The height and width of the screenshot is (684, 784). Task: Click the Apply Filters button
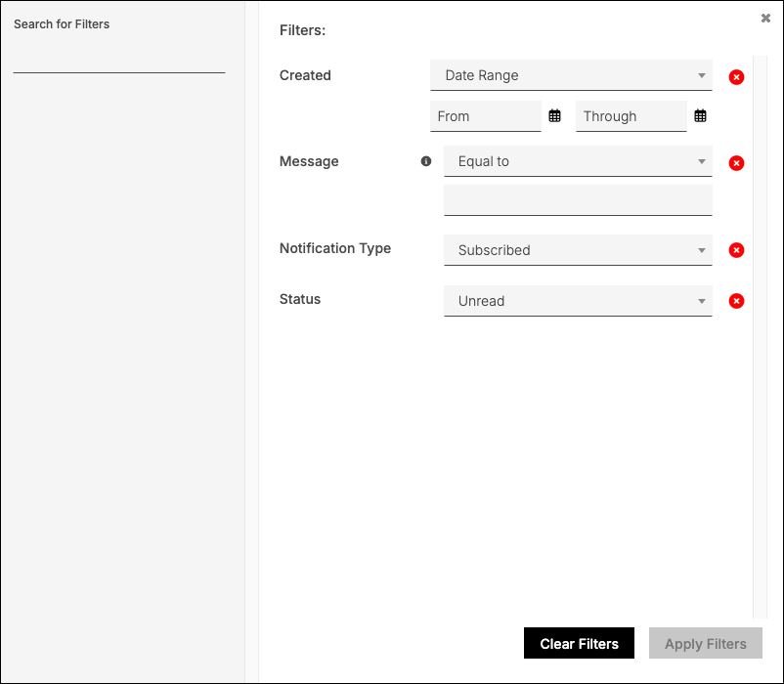tap(706, 643)
